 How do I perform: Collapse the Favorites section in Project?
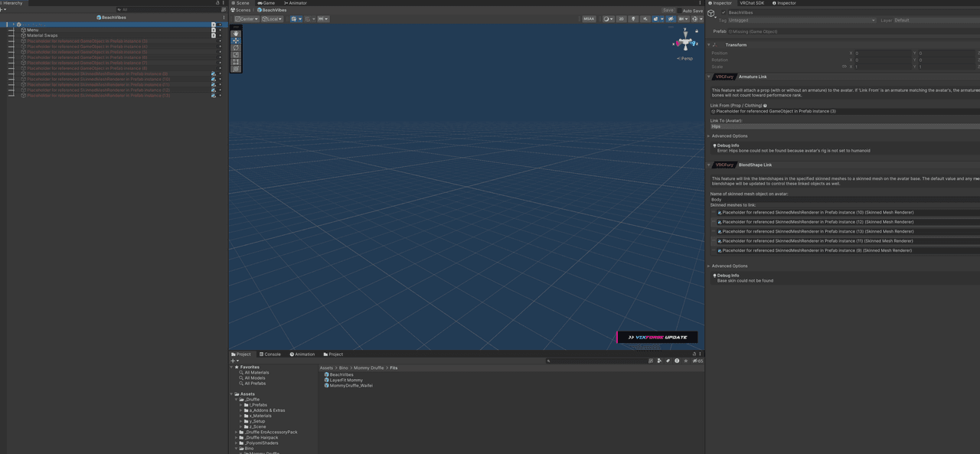click(x=232, y=367)
